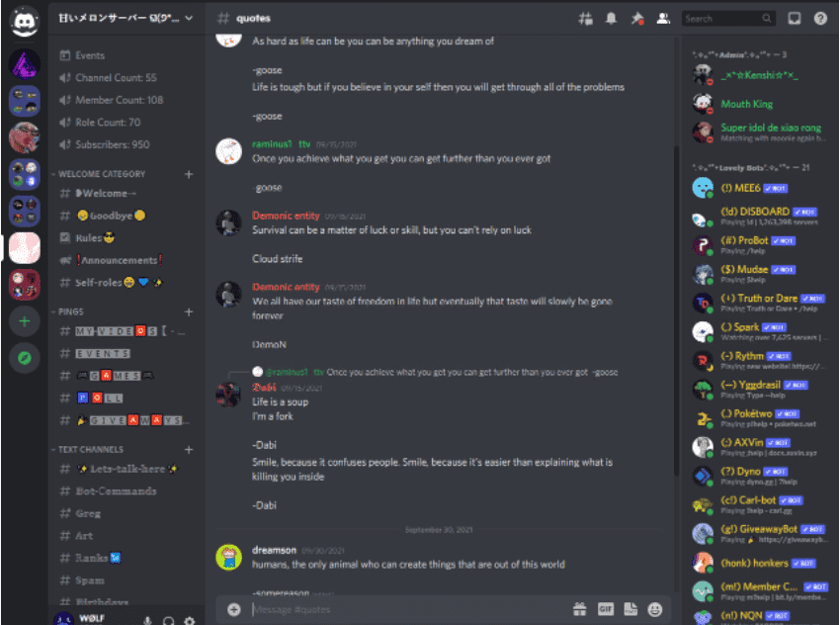Collapse the TEXT CHANNELS category
This screenshot has height=625, width=840.
point(88,449)
